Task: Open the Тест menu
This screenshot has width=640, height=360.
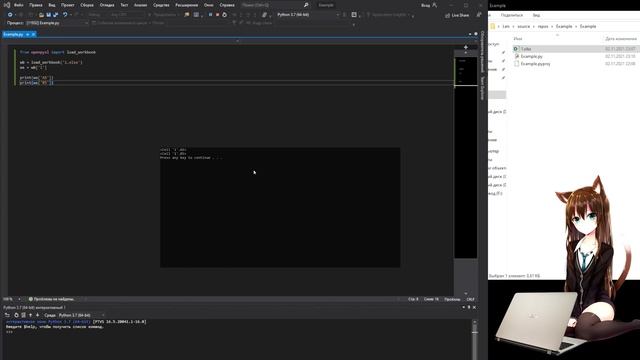Action: 124,5
